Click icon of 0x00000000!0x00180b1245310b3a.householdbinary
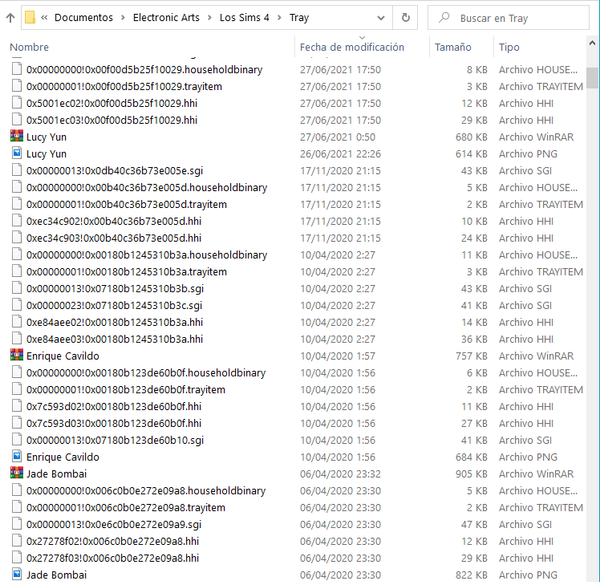 (x=16, y=254)
